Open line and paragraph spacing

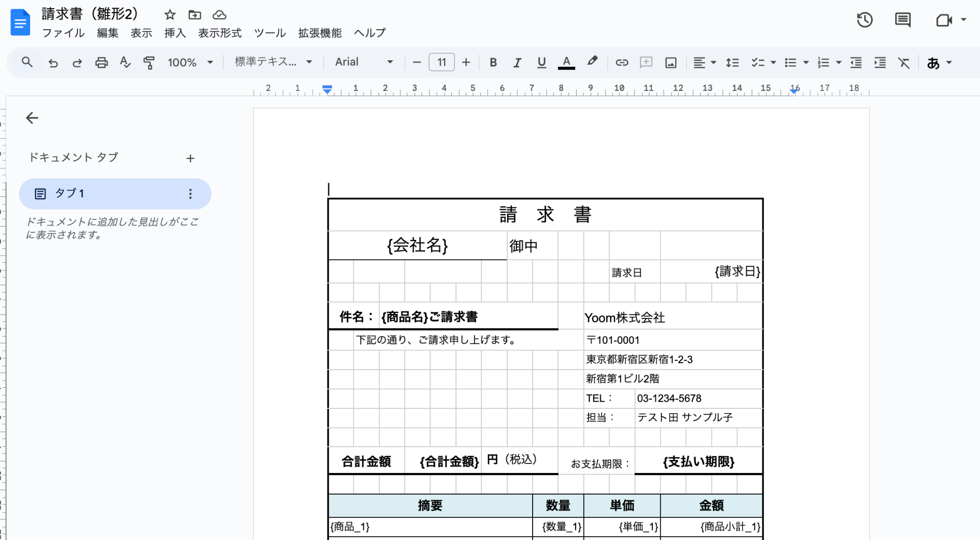click(732, 62)
